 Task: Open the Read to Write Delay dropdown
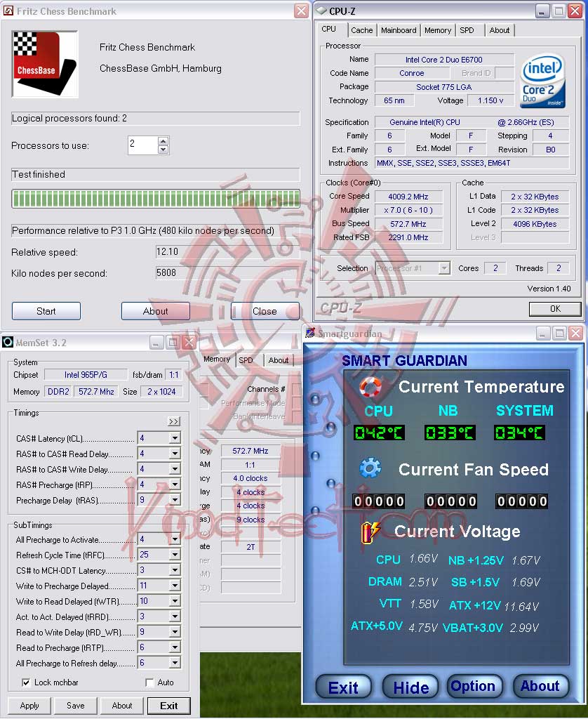(x=175, y=632)
